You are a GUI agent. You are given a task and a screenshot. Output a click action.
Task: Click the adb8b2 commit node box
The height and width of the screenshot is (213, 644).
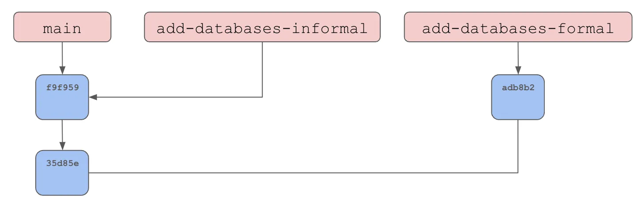pyautogui.click(x=518, y=102)
